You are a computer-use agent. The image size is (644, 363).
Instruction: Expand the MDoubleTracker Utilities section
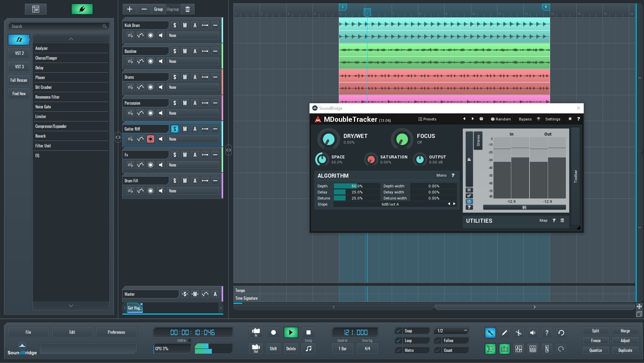click(562, 221)
